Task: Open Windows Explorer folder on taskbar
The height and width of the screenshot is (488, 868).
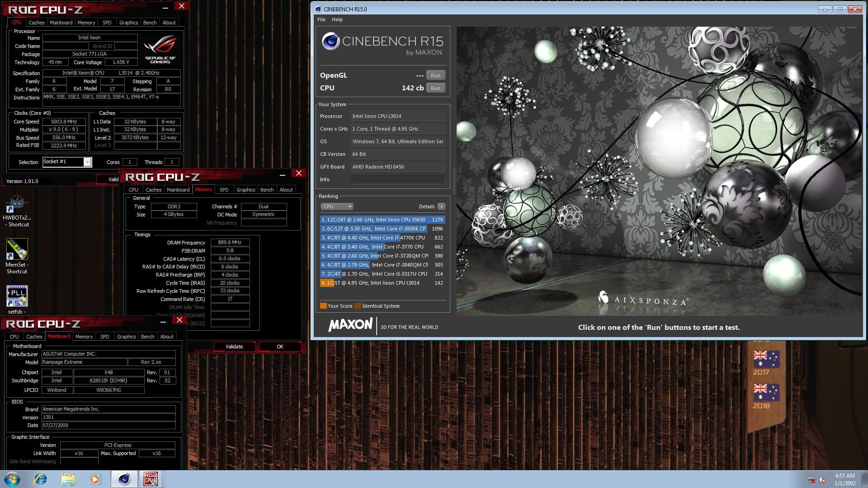Action: pyautogui.click(x=68, y=479)
